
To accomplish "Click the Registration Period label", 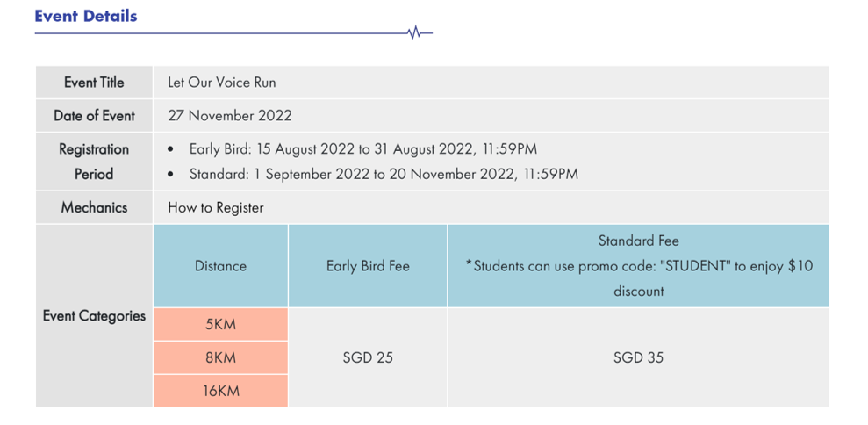I will tap(94, 162).
